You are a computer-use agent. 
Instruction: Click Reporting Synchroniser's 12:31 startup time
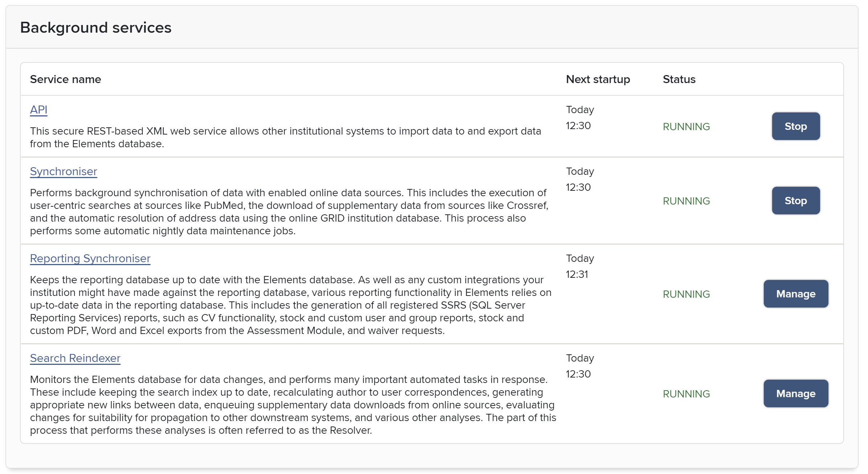click(577, 274)
